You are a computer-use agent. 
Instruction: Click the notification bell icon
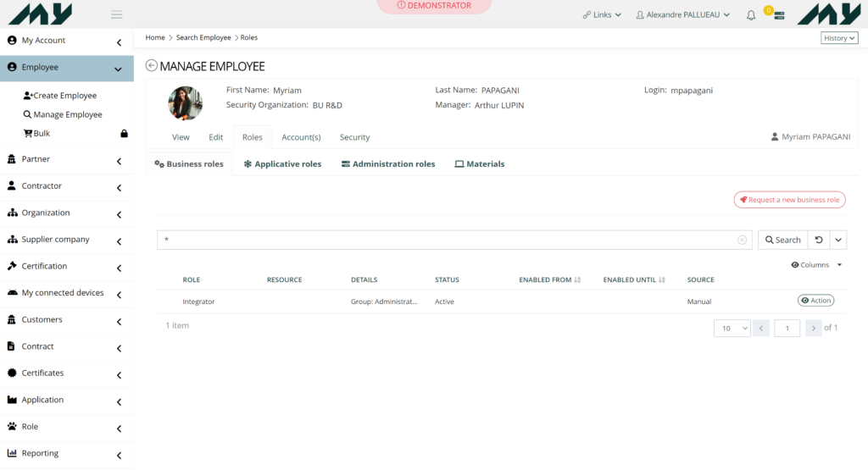point(751,15)
